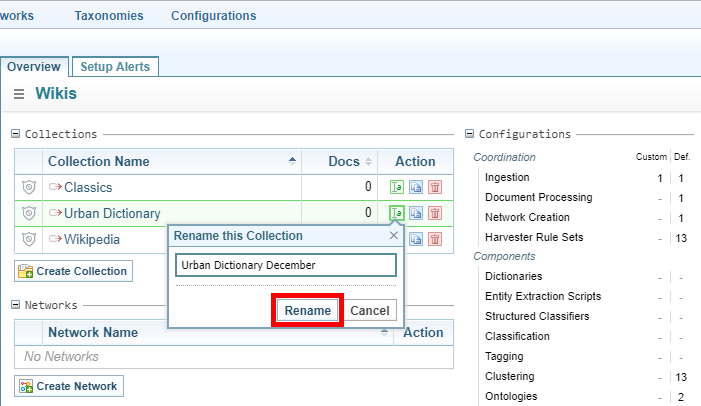Click the collection name text field
The height and width of the screenshot is (406, 701).
(286, 265)
